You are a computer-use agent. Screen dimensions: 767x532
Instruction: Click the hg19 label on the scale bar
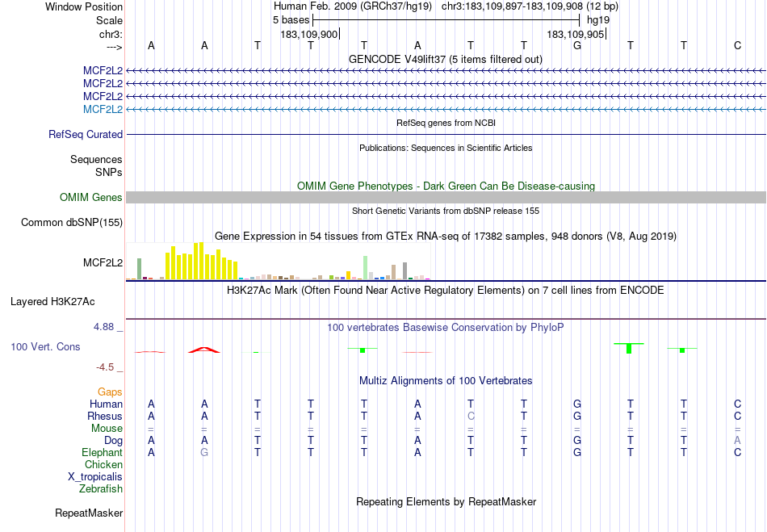tap(598, 20)
